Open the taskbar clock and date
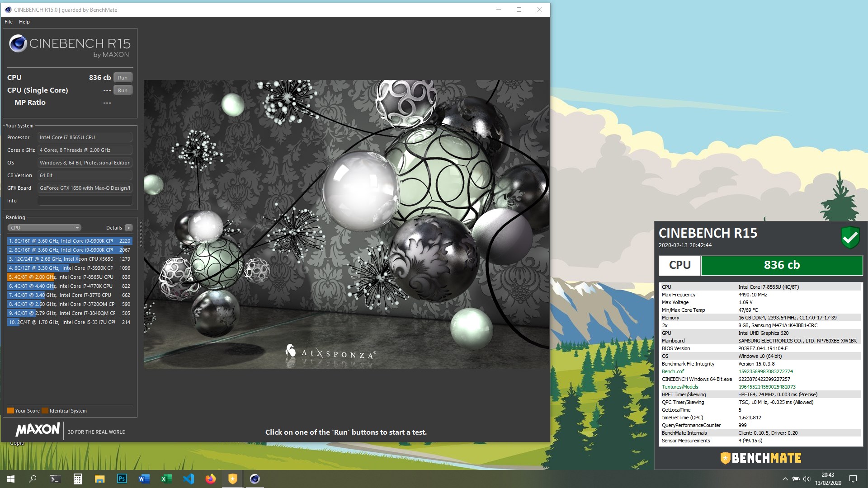 point(828,479)
